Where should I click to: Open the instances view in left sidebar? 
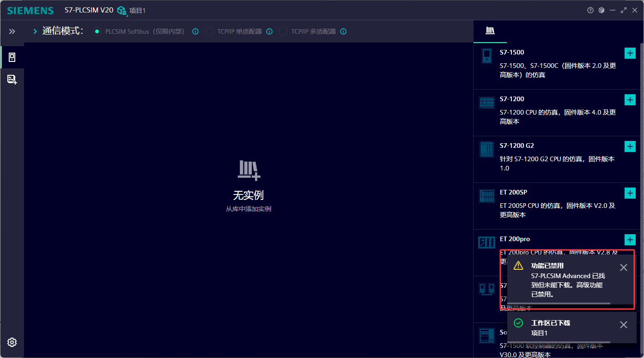[x=12, y=57]
